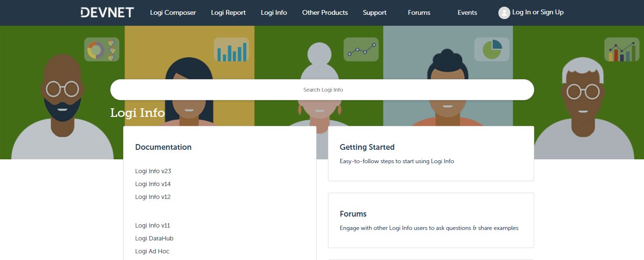
Task: Click the line chart icon in banner
Action: [361, 50]
